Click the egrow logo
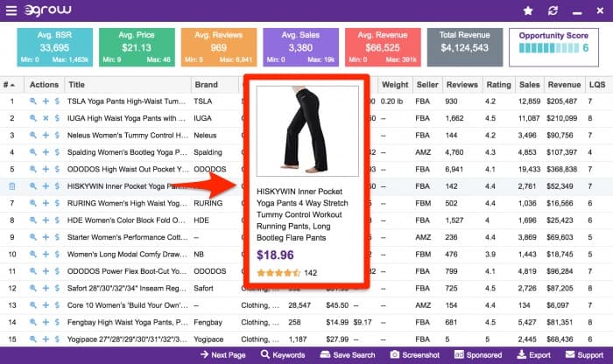This screenshot has width=613, height=364. pos(47,10)
